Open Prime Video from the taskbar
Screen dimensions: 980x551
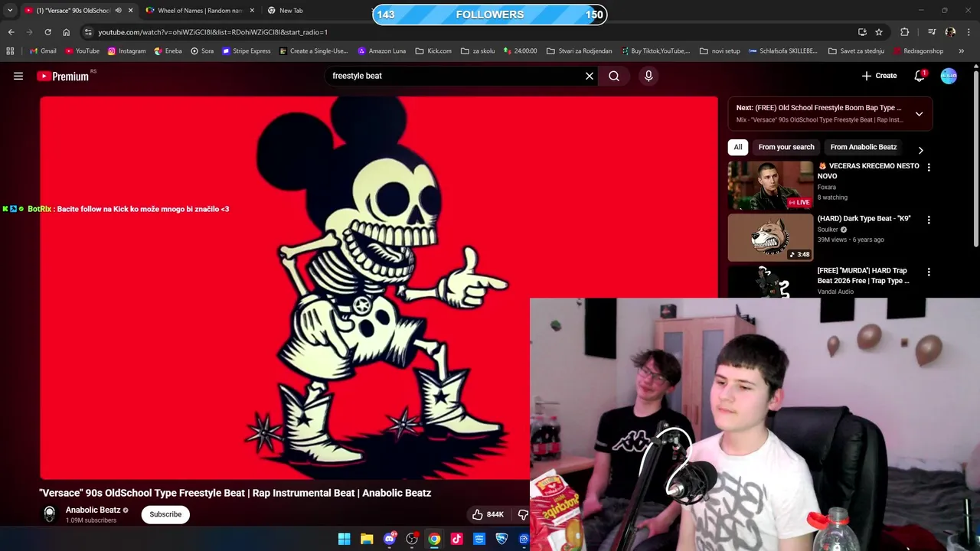click(x=479, y=539)
